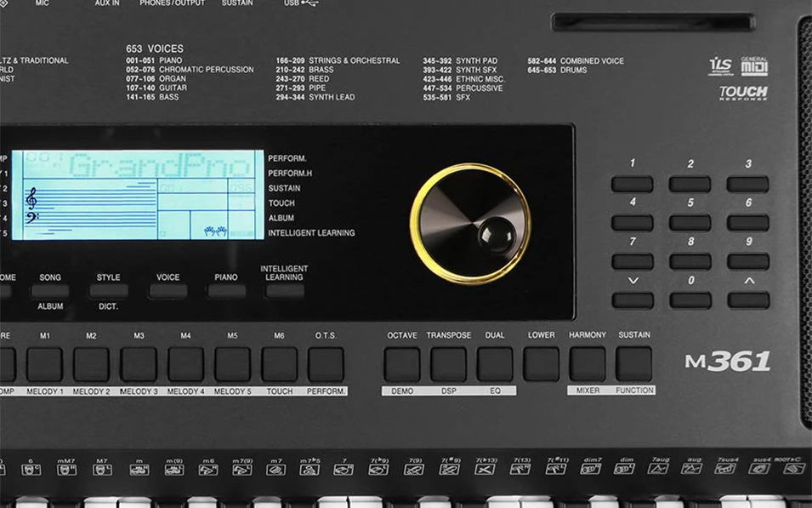The image size is (812, 508).
Task: Click number 9 on the numeric keypad
Action: (747, 261)
